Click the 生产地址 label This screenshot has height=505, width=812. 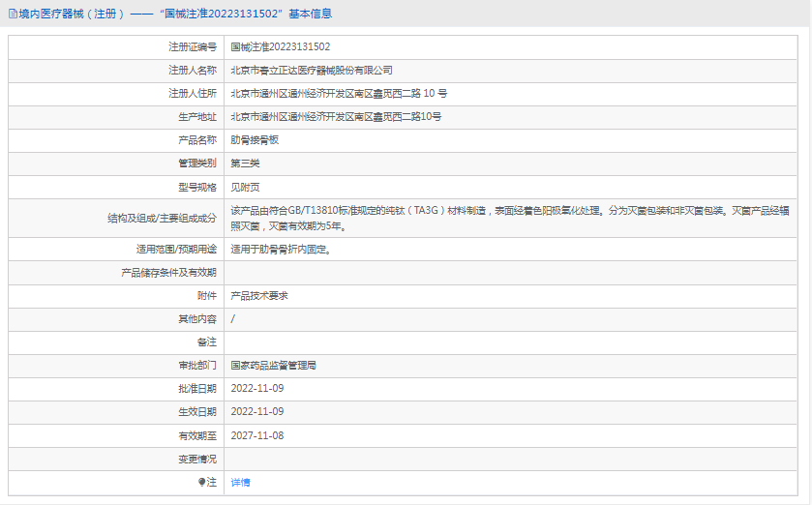[x=197, y=117]
